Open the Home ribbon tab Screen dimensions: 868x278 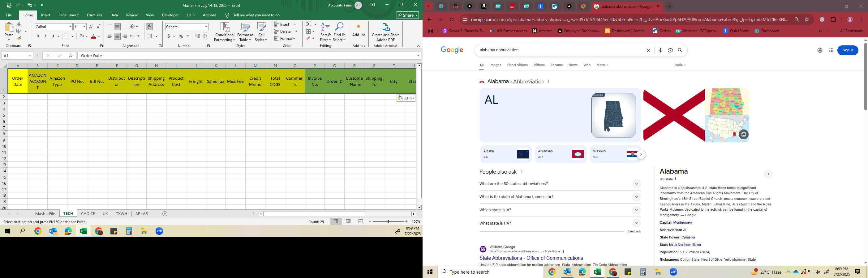coord(28,15)
